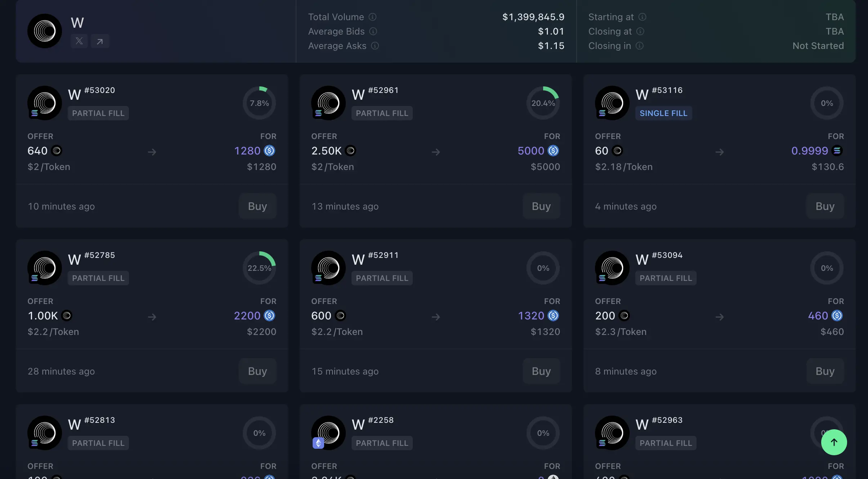Screen dimensions: 868x479
Task: Click Buy on offer #53094
Action: [825, 371]
